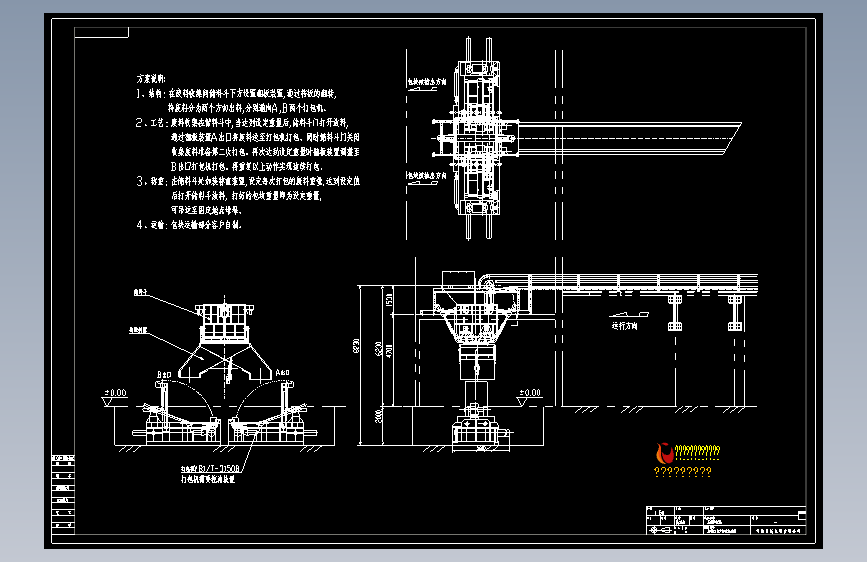Click the baler model text with 'T-J1500'
This screenshot has width=867, height=562.
[x=211, y=469]
